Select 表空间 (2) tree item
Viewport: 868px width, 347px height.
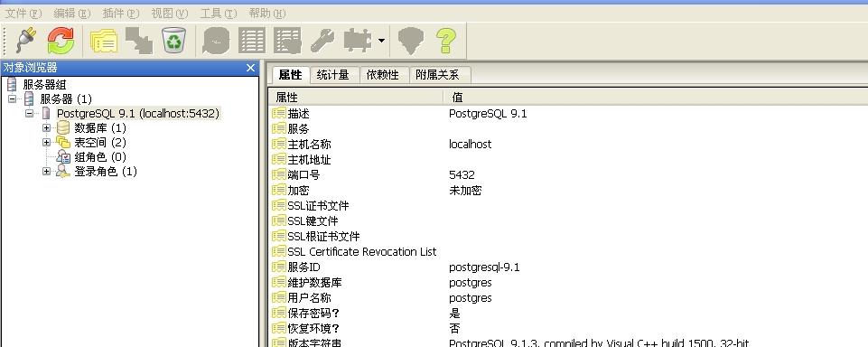pos(100,142)
